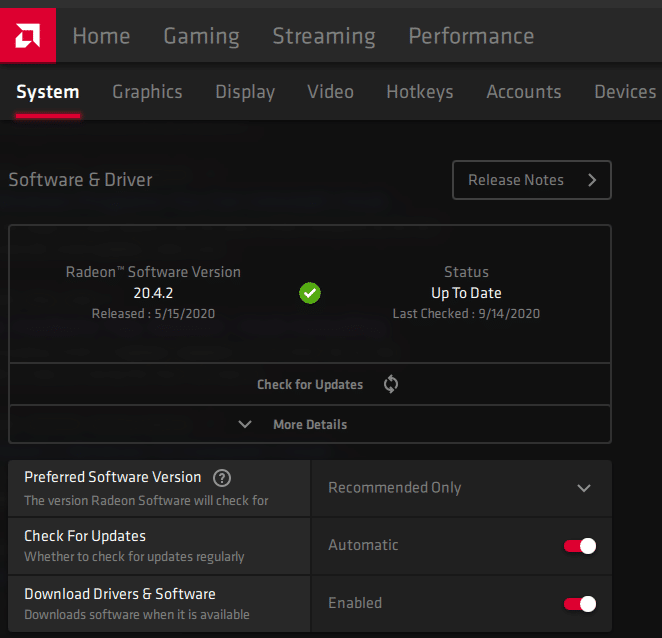Open the Gaming tab
The image size is (662, 638).
coord(201,36)
